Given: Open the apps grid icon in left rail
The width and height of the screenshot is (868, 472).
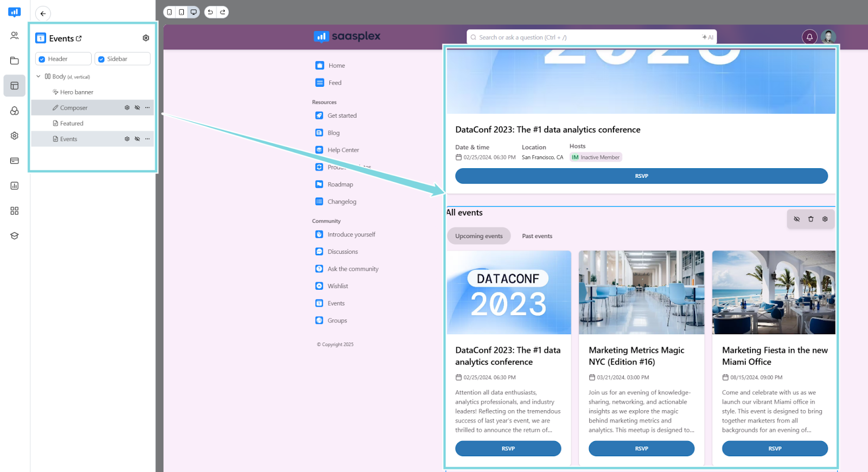Looking at the screenshot, I should (15, 211).
